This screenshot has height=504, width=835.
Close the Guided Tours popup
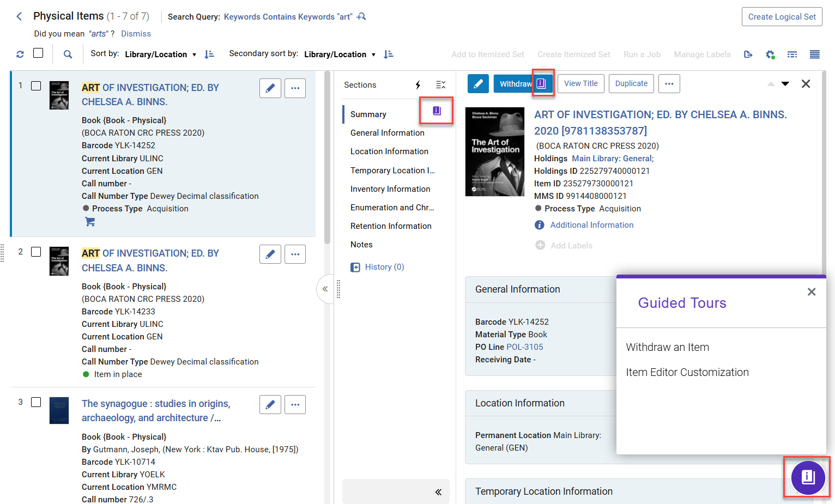[812, 292]
